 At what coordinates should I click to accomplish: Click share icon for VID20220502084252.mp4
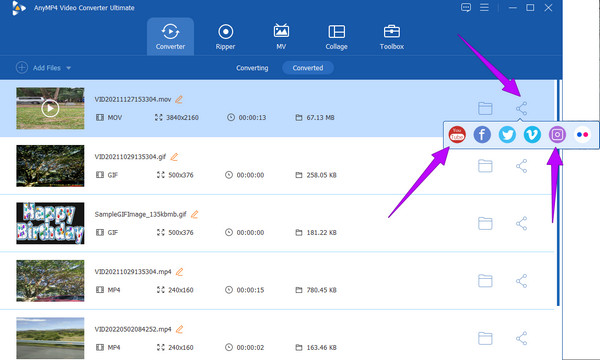click(522, 338)
